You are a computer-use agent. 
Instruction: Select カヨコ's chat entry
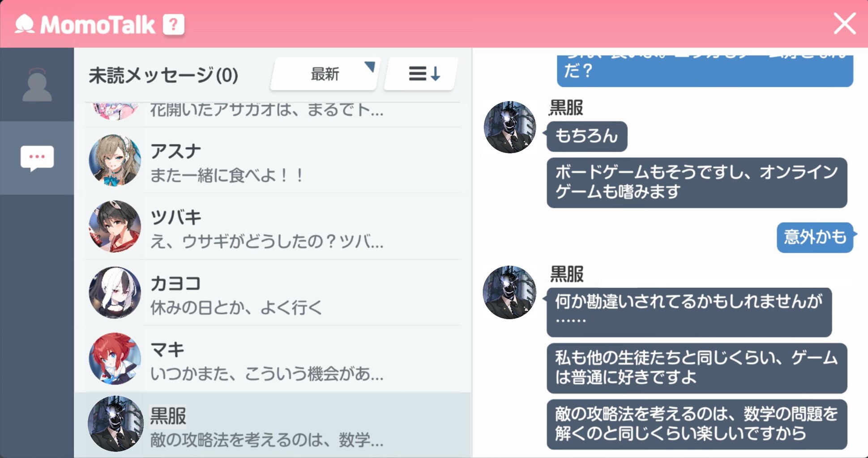(273, 293)
